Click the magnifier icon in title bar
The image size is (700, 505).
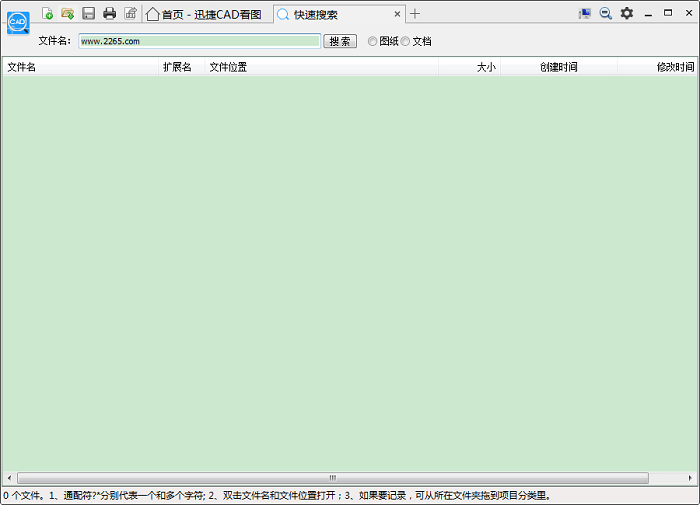606,14
